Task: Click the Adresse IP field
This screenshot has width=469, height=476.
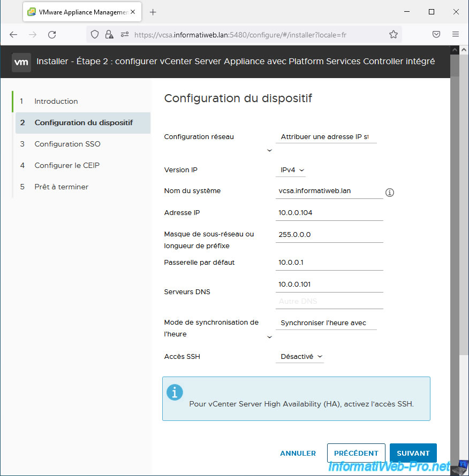Action: click(329, 213)
